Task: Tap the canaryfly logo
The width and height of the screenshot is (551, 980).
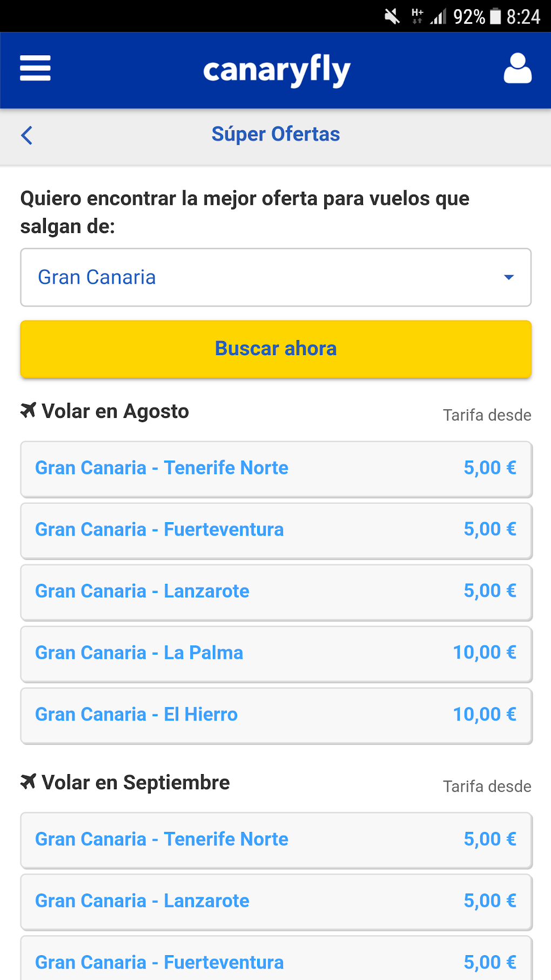Action: tap(276, 70)
